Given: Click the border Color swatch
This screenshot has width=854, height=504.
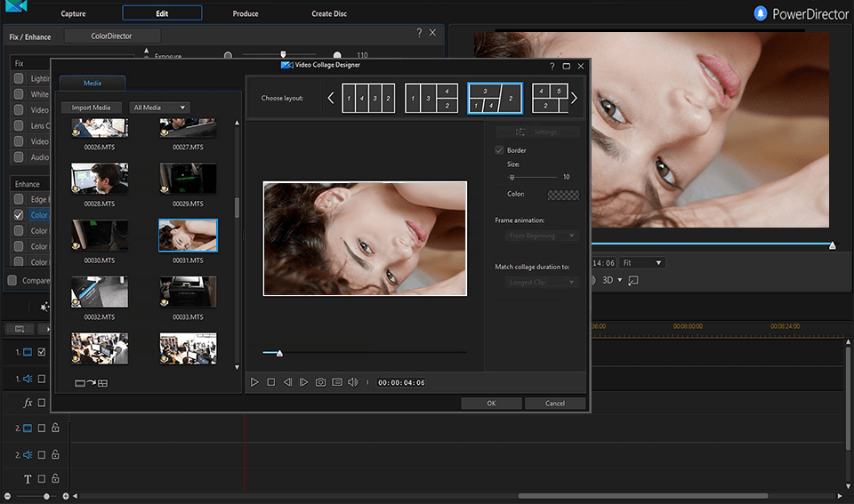Looking at the screenshot, I should [563, 195].
